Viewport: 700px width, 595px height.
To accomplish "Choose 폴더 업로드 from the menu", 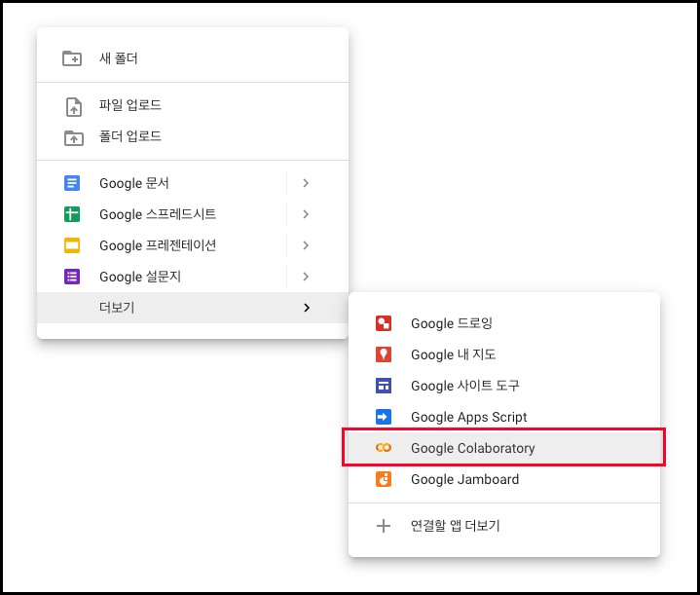I will 193,136.
